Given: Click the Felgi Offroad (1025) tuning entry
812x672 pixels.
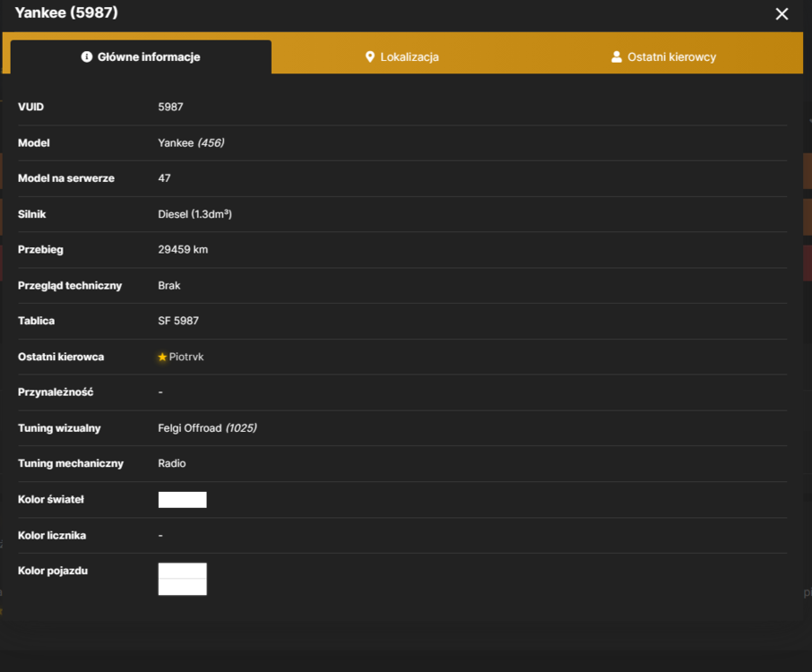Looking at the screenshot, I should coord(207,428).
